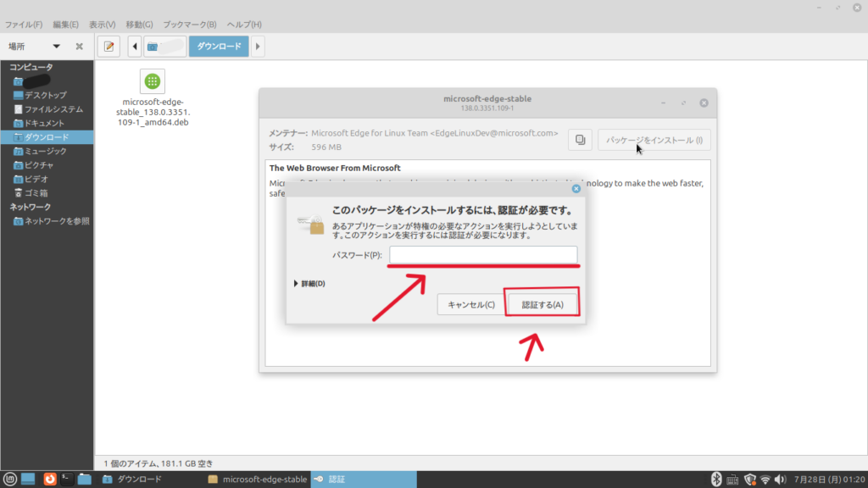Open the update manager shield icon
The image size is (868, 488).
point(749,480)
